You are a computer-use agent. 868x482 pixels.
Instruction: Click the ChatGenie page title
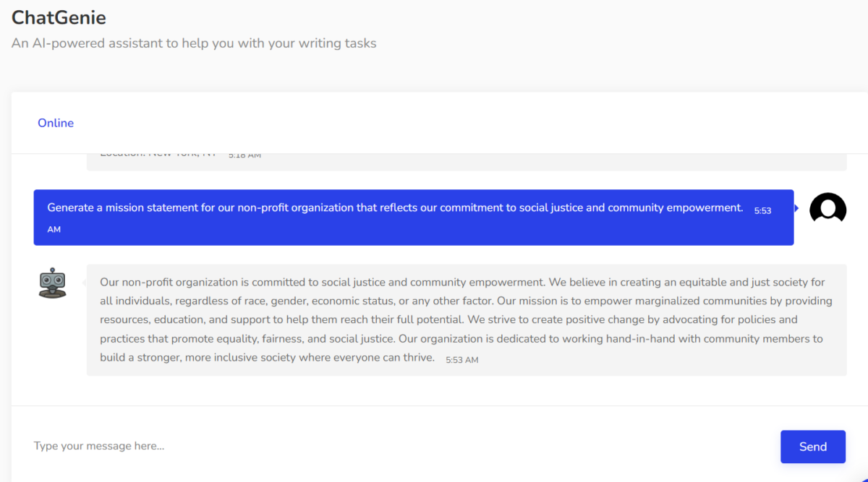point(58,17)
